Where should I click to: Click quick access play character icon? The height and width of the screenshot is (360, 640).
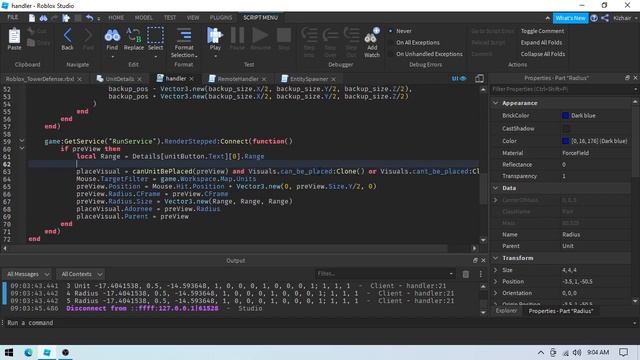tap(66, 18)
